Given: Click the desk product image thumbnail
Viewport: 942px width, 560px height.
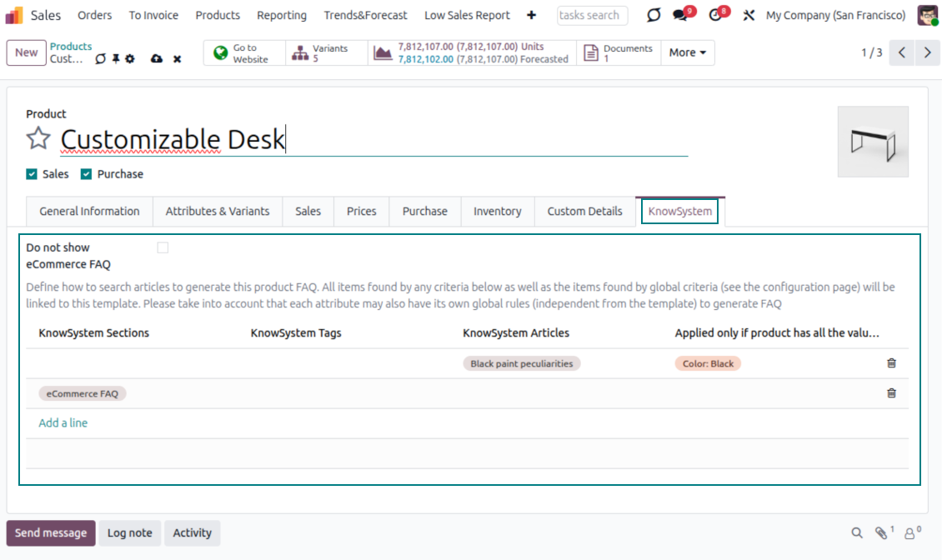Looking at the screenshot, I should point(873,142).
